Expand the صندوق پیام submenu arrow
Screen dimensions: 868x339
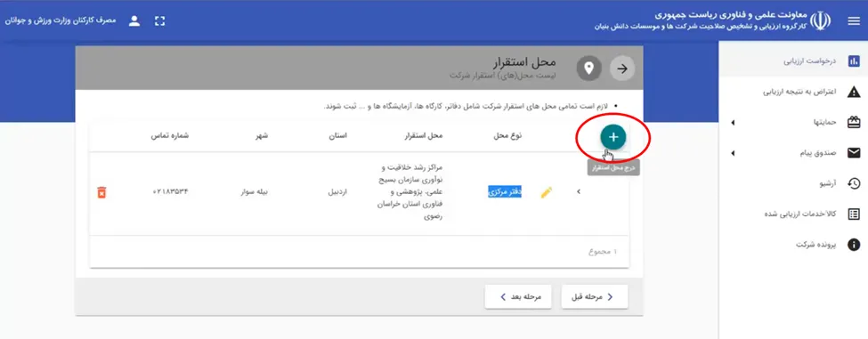click(x=733, y=153)
